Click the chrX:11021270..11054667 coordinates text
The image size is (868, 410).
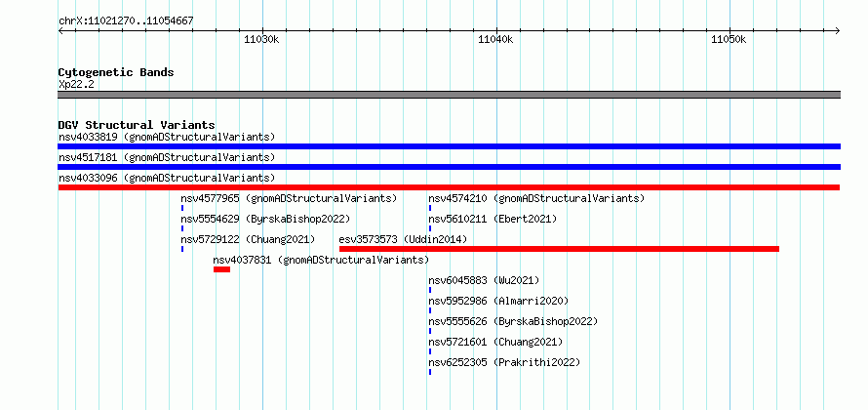126,21
